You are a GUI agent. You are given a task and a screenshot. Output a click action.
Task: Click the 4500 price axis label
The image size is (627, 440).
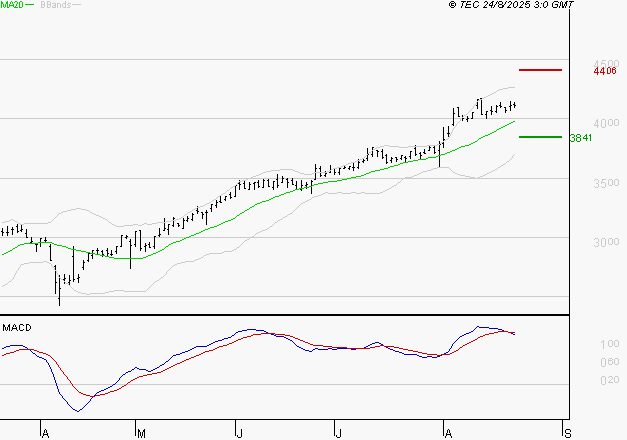pyautogui.click(x=606, y=64)
